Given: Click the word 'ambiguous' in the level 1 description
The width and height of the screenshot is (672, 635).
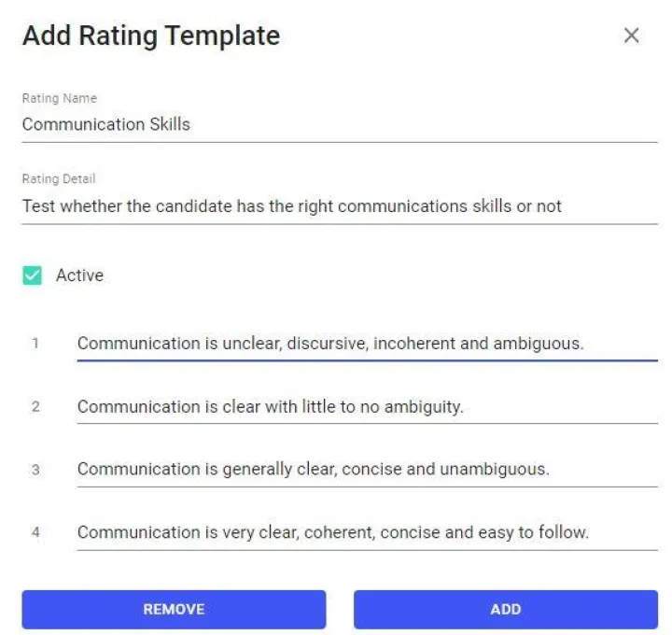Looking at the screenshot, I should 539,344.
